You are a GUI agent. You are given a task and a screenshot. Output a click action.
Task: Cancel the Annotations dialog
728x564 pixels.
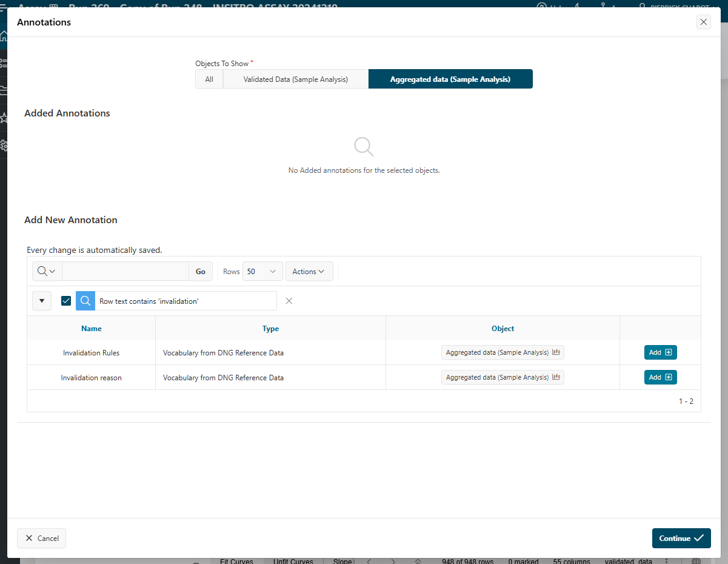coord(42,538)
